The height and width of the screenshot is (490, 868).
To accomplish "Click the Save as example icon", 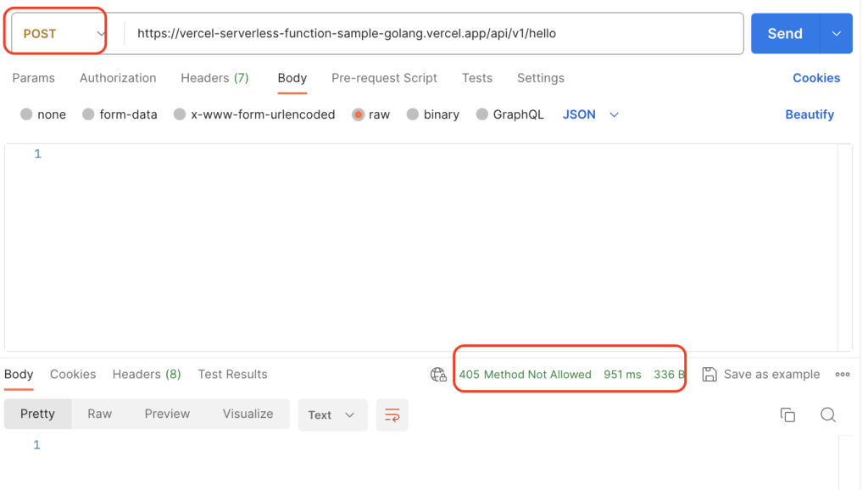I will coord(709,374).
